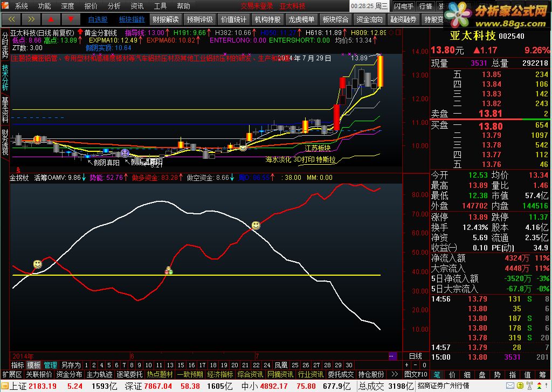
Task: Click the 机构持股 toolbar button
Action: 267,19
